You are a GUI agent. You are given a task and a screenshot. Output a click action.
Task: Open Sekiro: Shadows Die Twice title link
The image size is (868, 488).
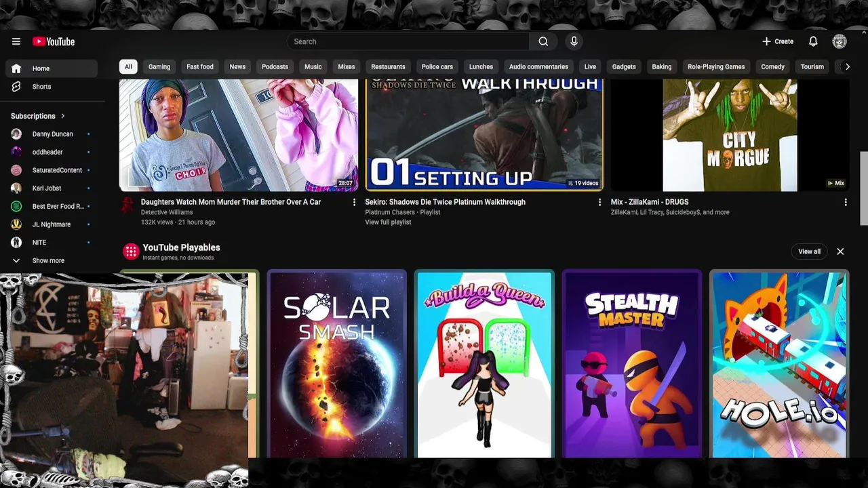pyautogui.click(x=445, y=202)
